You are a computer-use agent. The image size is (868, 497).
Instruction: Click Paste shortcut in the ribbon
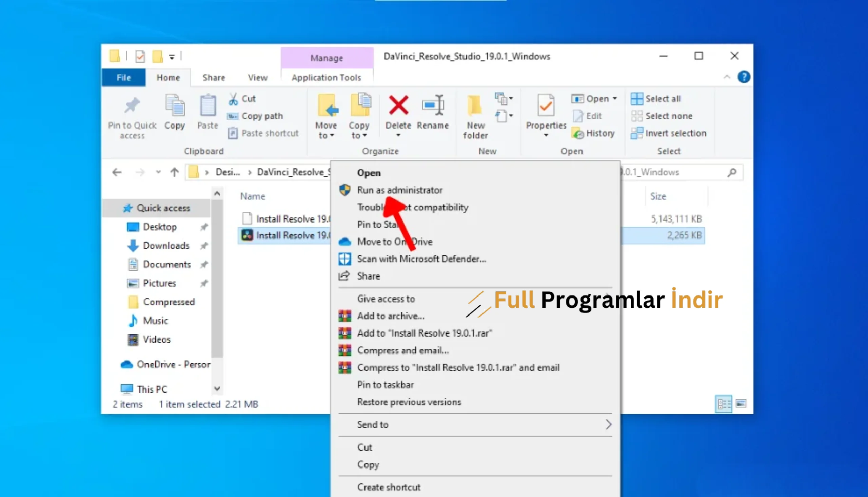pos(263,133)
